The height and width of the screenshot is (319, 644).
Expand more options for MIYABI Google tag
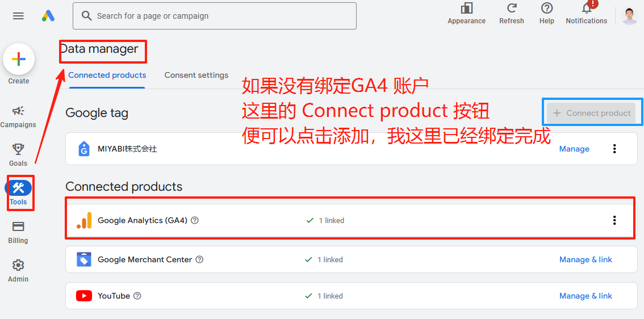pos(614,149)
